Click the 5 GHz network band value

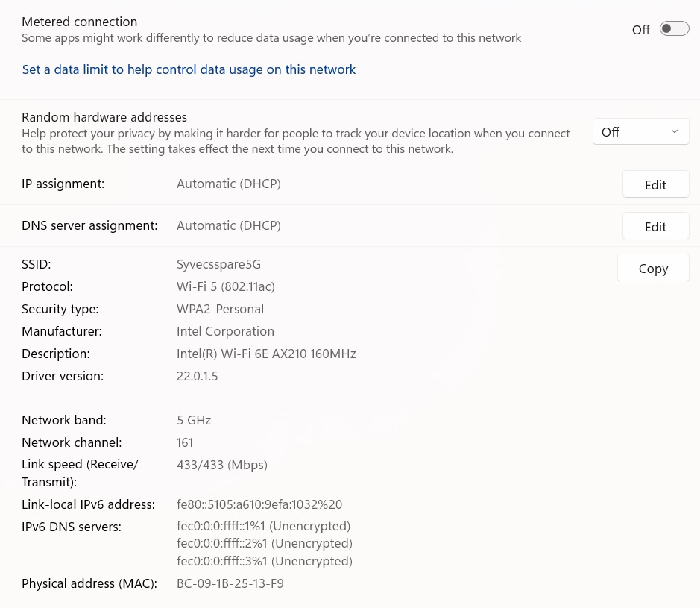point(194,420)
